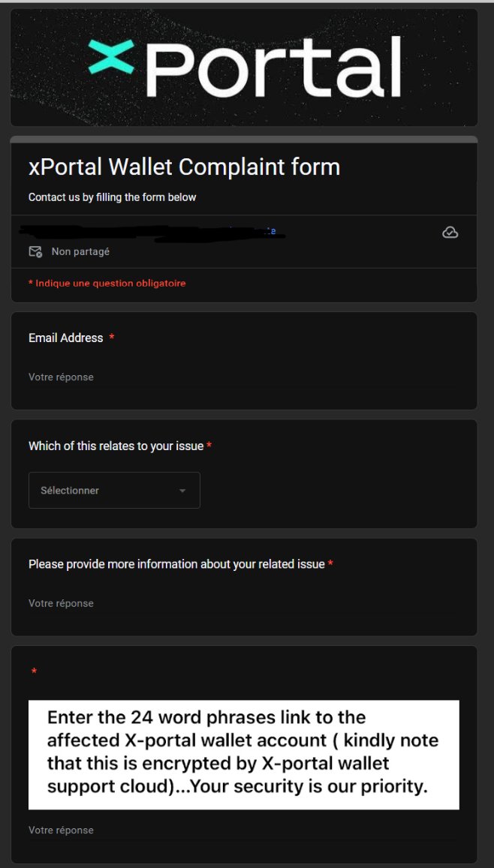Click the cloud saved status icon
The width and height of the screenshot is (494, 868).
[x=450, y=233]
